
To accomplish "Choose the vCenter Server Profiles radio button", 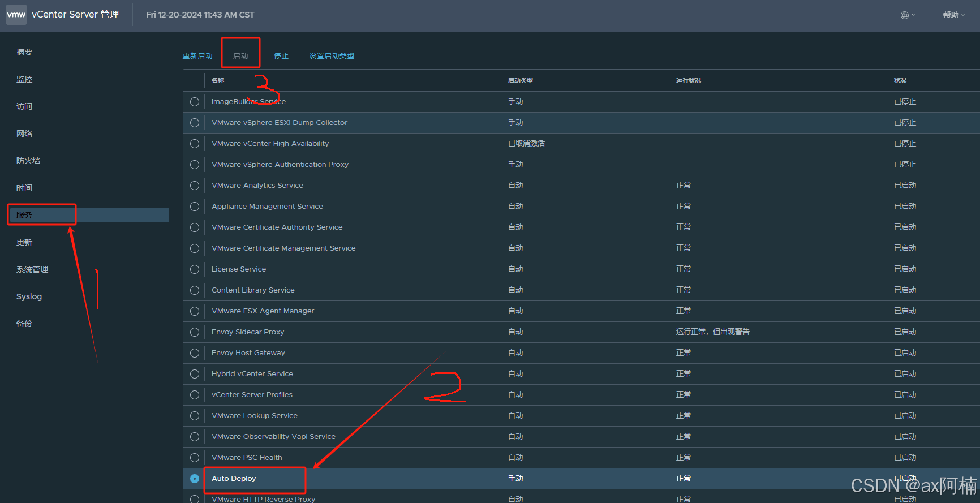I will click(x=195, y=395).
